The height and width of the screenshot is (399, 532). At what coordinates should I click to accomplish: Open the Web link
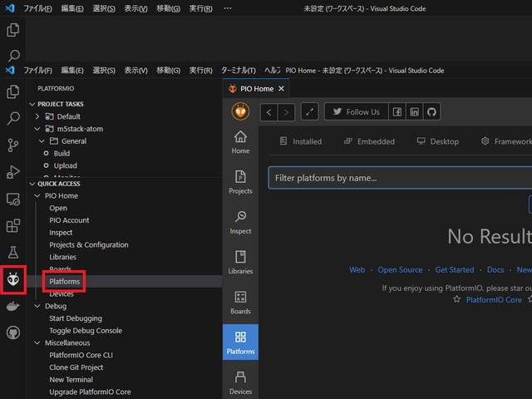tap(357, 269)
